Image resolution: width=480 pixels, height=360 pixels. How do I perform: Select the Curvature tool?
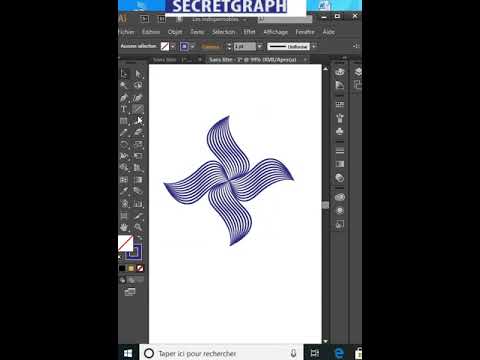(x=138, y=98)
